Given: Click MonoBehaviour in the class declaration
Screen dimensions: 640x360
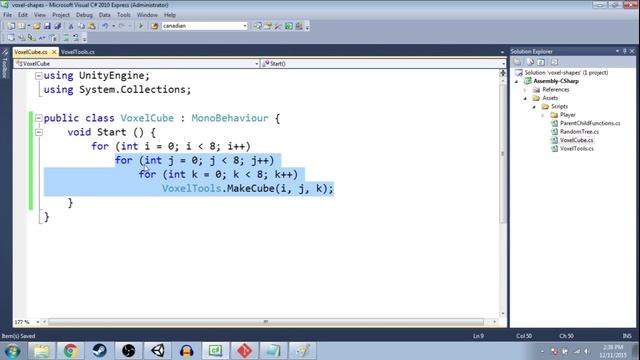Looking at the screenshot, I should (x=230, y=118).
